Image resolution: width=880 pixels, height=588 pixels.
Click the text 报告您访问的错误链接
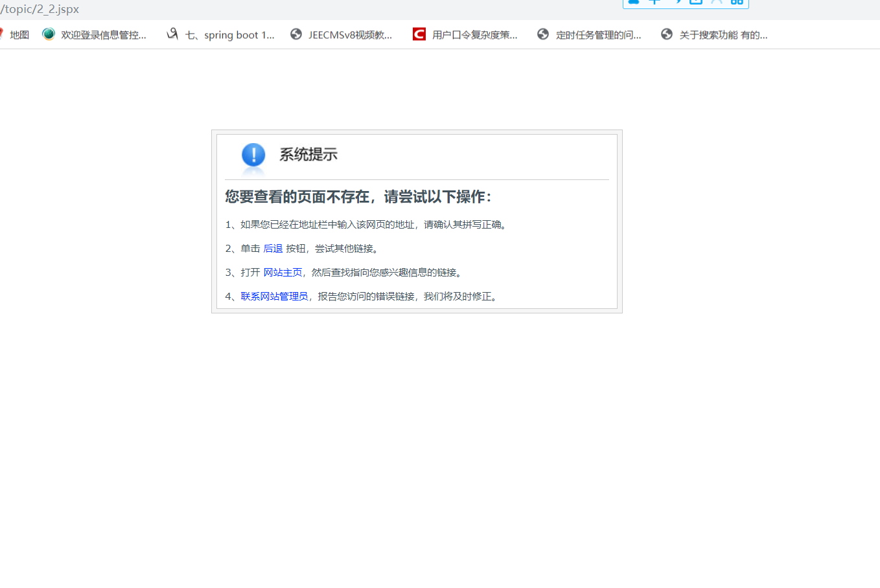[366, 297]
